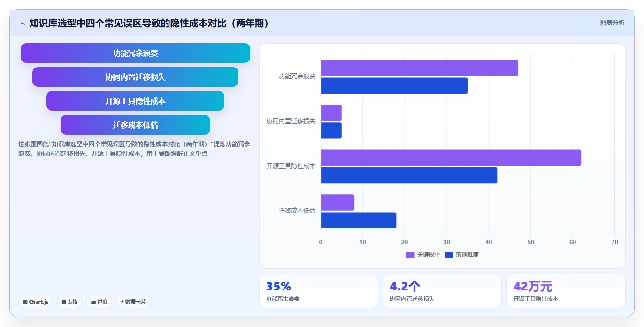The height and width of the screenshot is (327, 644).
Task: Click the blue bar for 开源工具隐性成本
Action: pos(409,175)
